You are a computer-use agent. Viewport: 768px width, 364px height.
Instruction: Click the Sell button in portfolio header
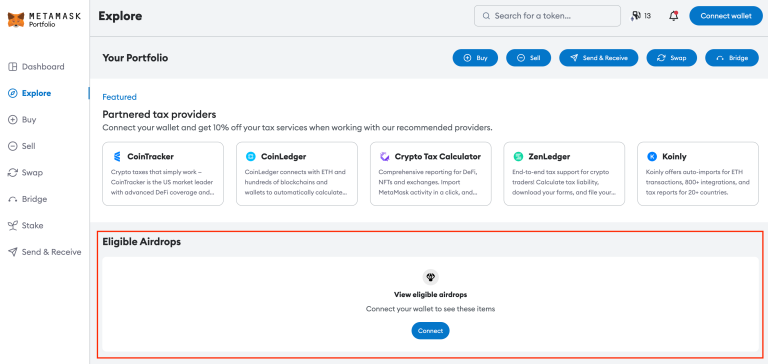pyautogui.click(x=528, y=58)
